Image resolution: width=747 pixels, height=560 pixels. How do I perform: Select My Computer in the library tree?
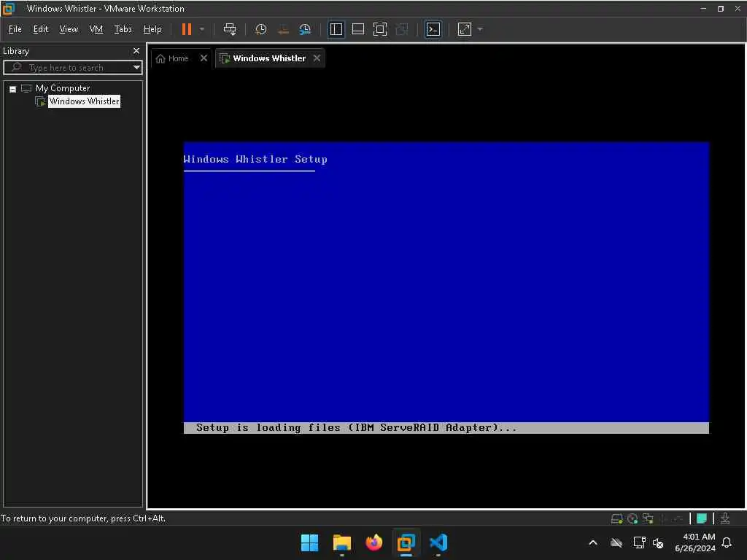[63, 88]
